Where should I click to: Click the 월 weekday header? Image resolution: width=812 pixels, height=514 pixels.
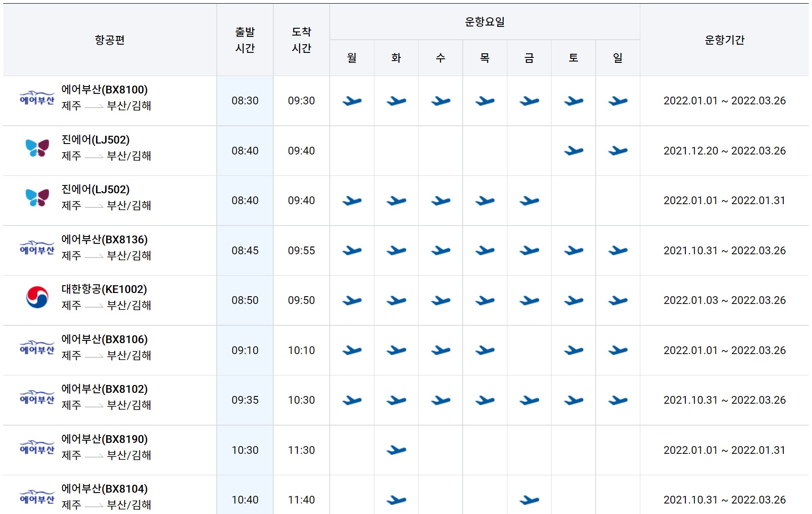[x=352, y=57]
